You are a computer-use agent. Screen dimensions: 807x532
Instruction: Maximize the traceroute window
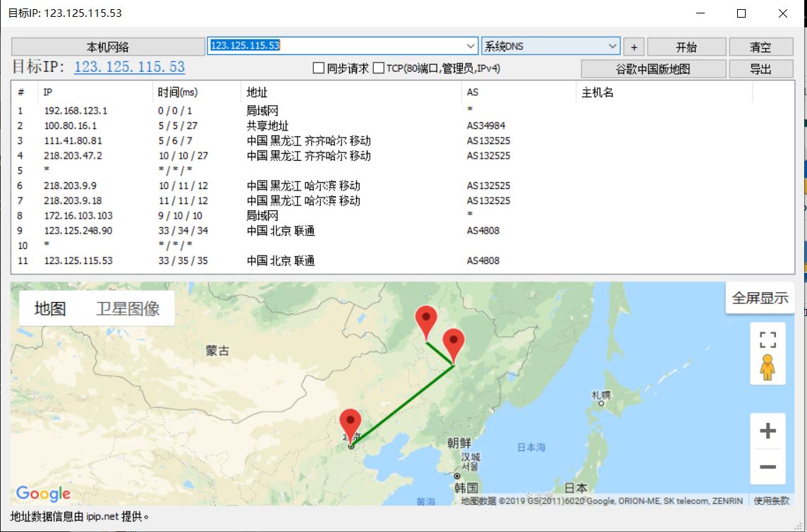pyautogui.click(x=741, y=13)
